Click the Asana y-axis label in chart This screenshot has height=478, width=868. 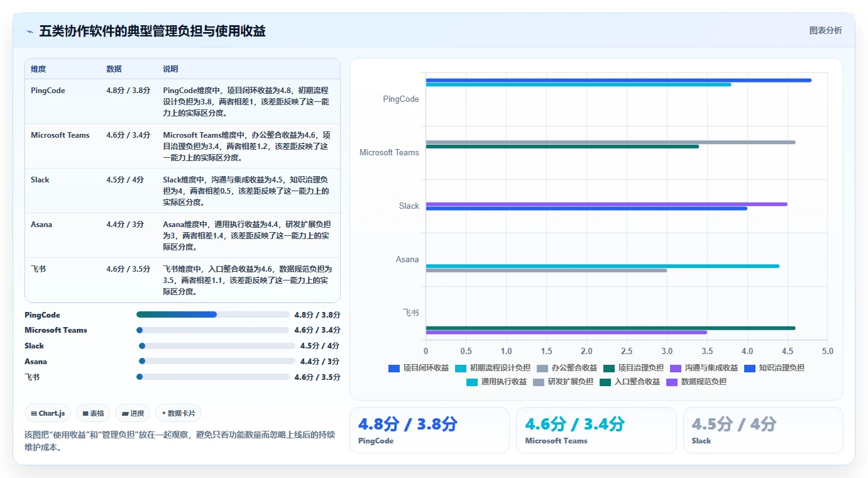pos(407,259)
